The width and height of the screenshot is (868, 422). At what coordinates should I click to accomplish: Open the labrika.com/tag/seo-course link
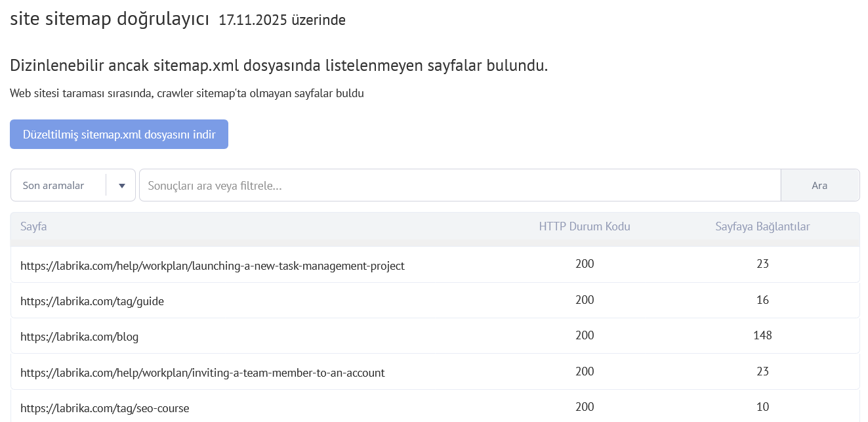(x=105, y=408)
